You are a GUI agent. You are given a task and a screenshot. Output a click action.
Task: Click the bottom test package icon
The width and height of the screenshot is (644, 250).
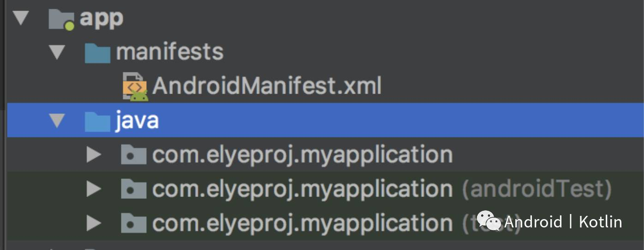pyautogui.click(x=134, y=223)
